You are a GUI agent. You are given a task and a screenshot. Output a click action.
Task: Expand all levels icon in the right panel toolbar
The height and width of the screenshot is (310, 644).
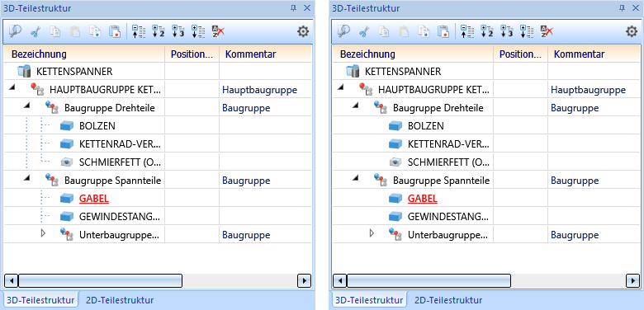(527, 31)
